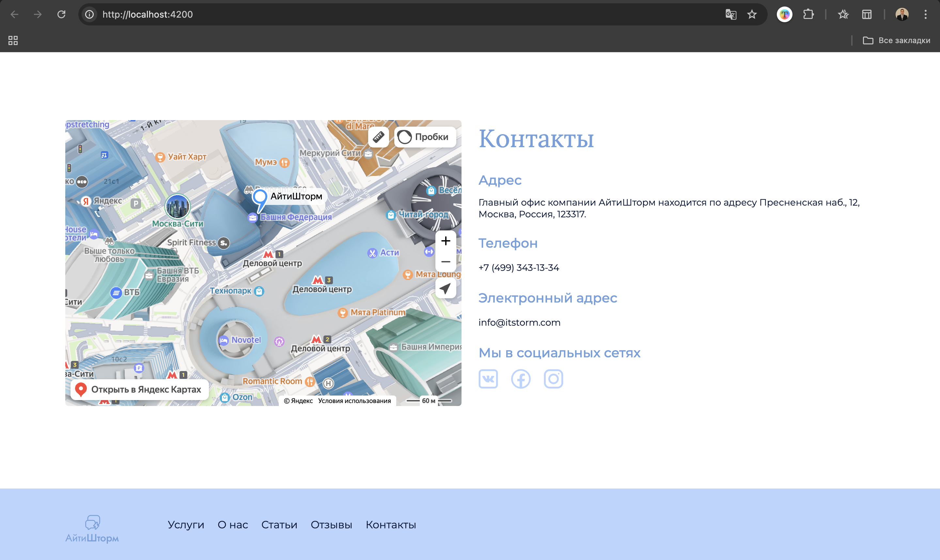The image size is (940, 560).
Task: Go to Отзывы in the footer menu
Action: point(331,524)
